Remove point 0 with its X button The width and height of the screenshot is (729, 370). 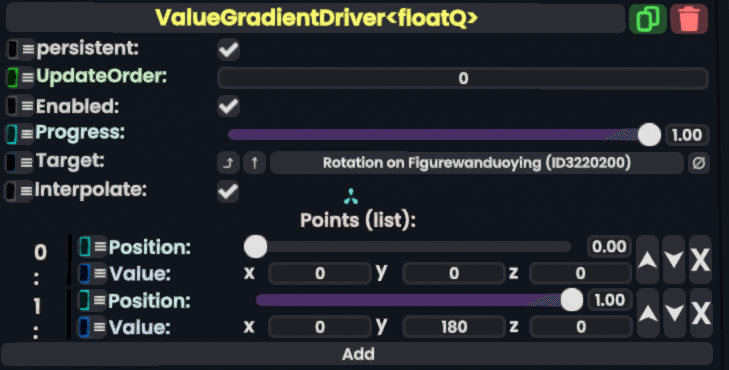tap(700, 259)
